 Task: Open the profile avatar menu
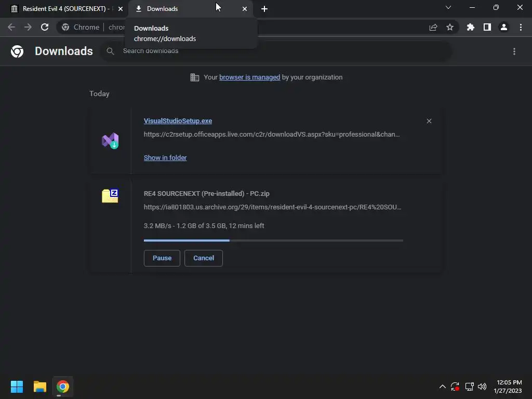coord(504,27)
